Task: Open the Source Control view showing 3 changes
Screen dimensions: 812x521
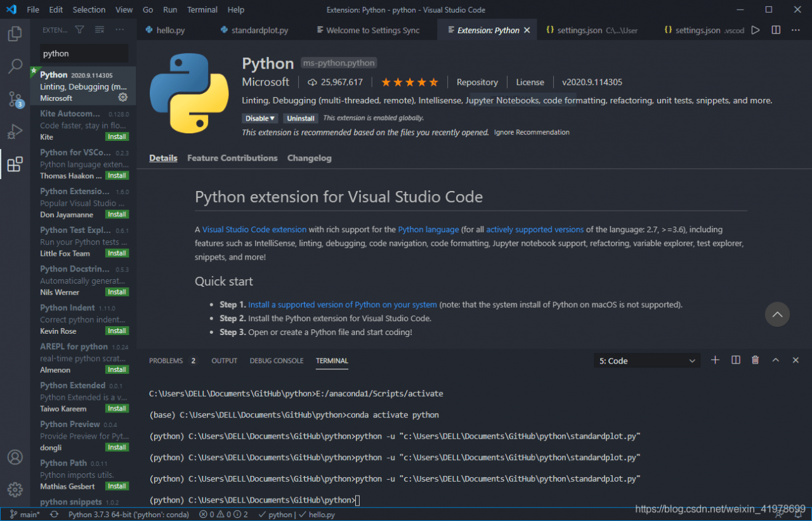Action: click(15, 99)
